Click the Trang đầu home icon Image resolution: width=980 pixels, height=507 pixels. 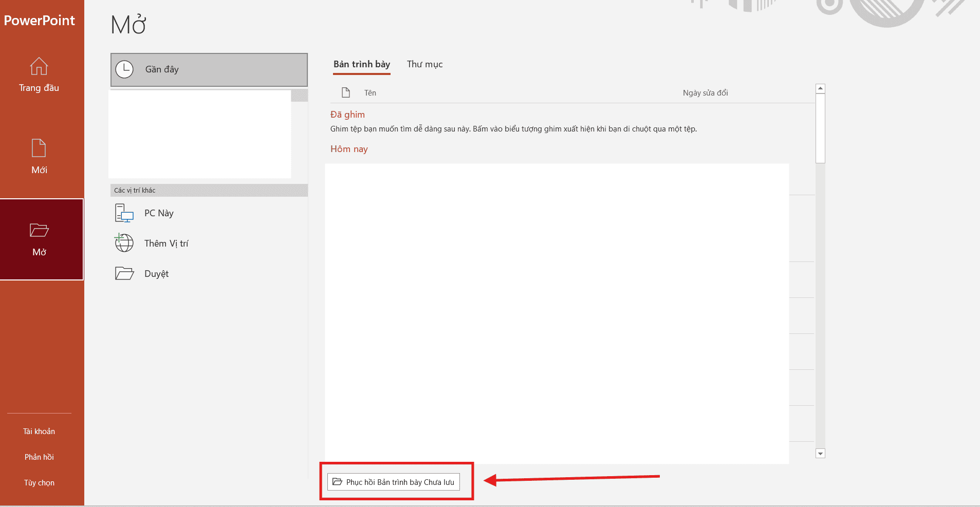(39, 66)
